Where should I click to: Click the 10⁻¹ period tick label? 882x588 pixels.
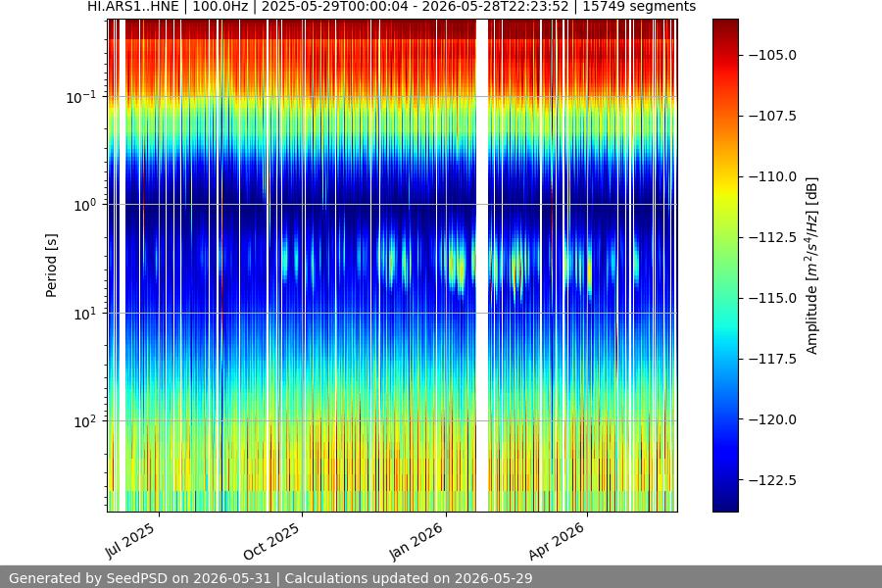[x=81, y=97]
